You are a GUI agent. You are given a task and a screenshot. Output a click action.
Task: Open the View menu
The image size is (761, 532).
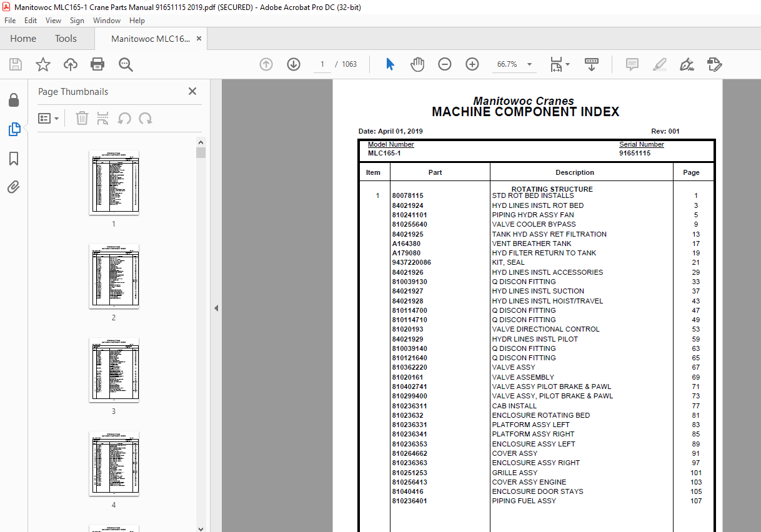(x=54, y=21)
